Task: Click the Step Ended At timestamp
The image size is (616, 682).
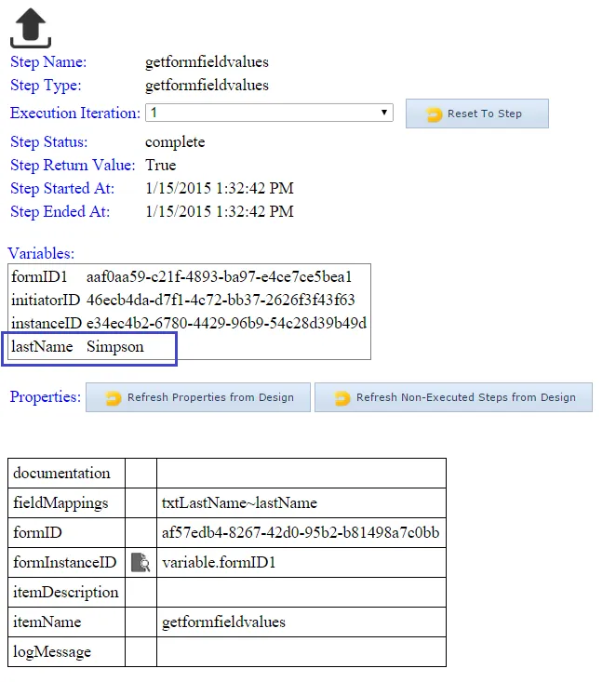Action: [220, 211]
